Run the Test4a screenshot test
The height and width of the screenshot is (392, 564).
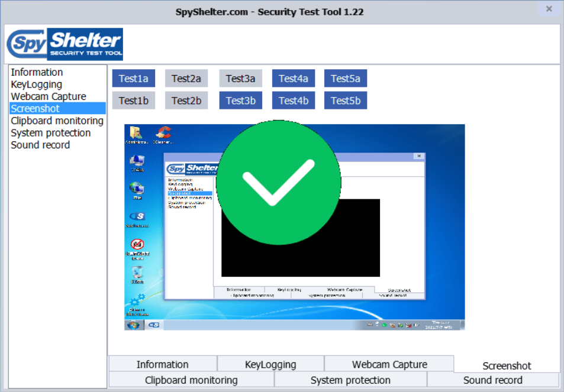pyautogui.click(x=294, y=78)
